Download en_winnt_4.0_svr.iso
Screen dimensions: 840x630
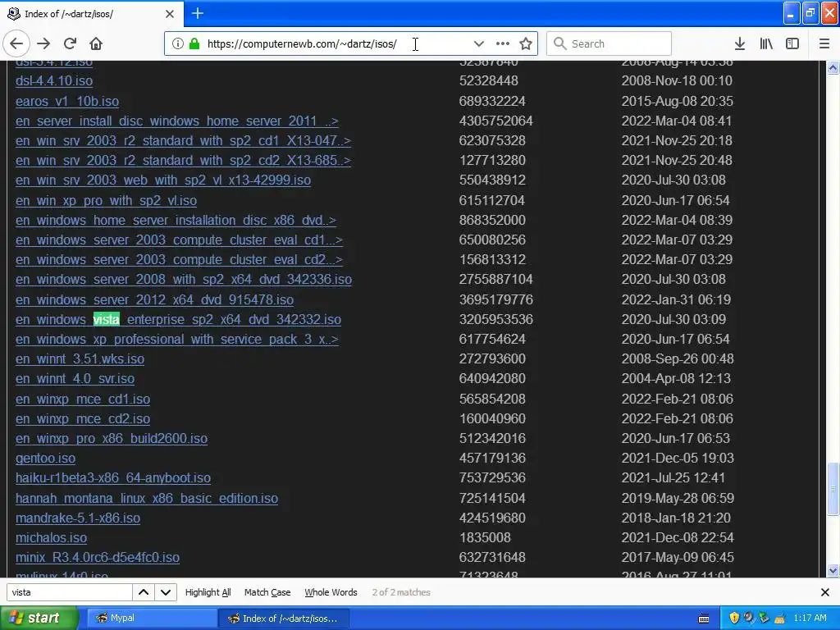75,379
